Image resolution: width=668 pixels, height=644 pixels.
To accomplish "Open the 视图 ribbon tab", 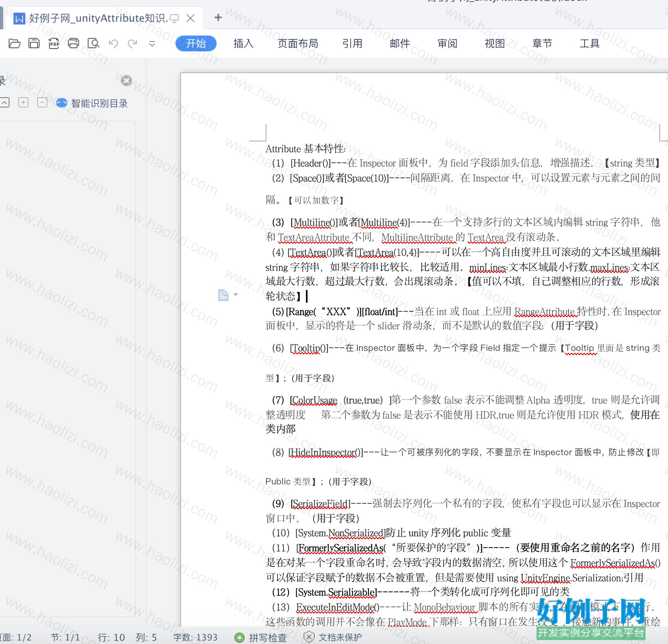I will 495,43.
